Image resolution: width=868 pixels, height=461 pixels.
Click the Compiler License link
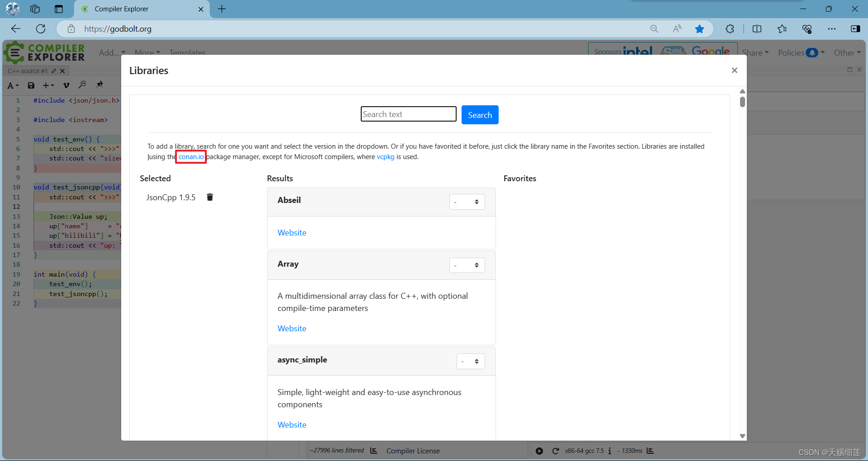413,451
